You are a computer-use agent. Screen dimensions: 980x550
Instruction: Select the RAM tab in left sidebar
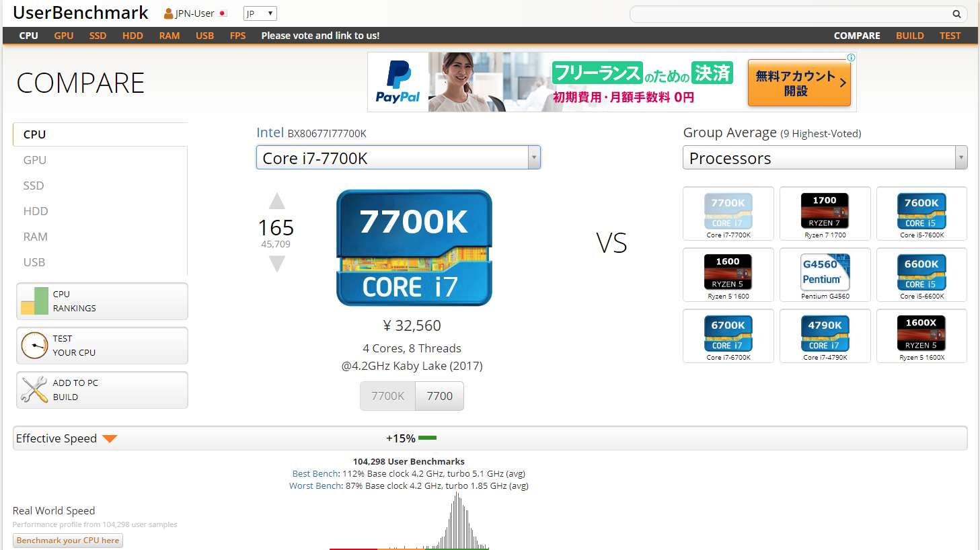coord(100,237)
